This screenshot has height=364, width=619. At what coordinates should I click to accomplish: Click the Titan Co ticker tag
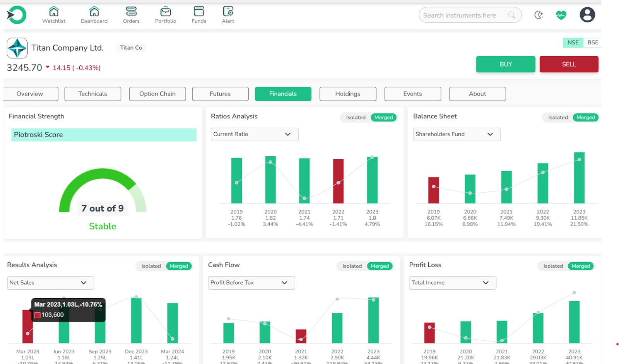pyautogui.click(x=131, y=48)
